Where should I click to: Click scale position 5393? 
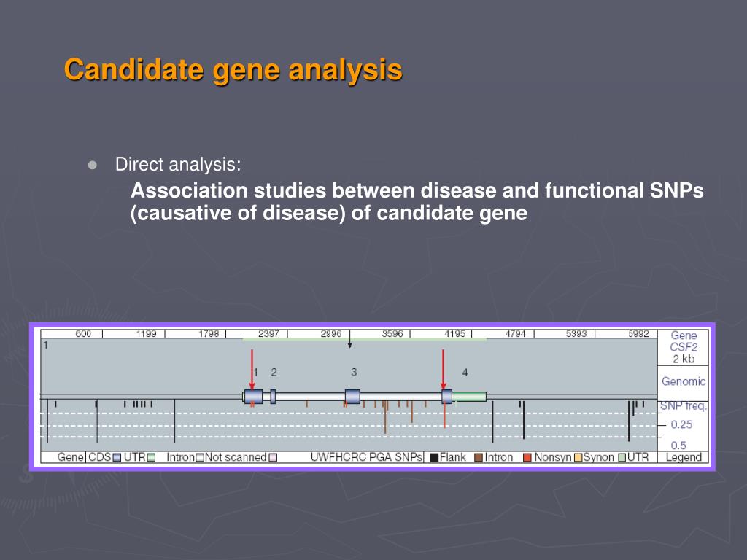point(576,334)
